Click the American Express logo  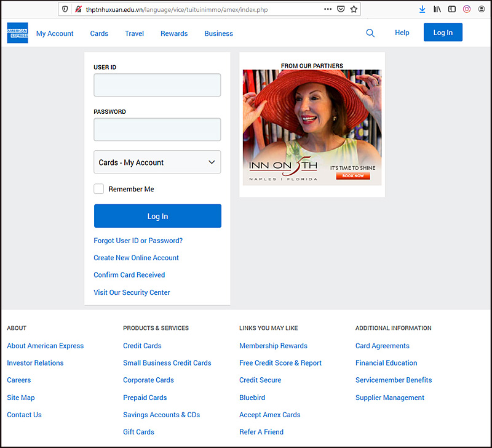18,33
